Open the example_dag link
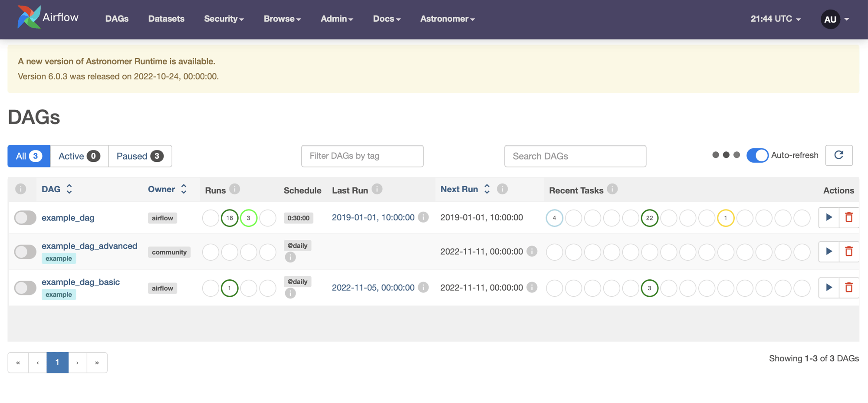 pos(68,217)
